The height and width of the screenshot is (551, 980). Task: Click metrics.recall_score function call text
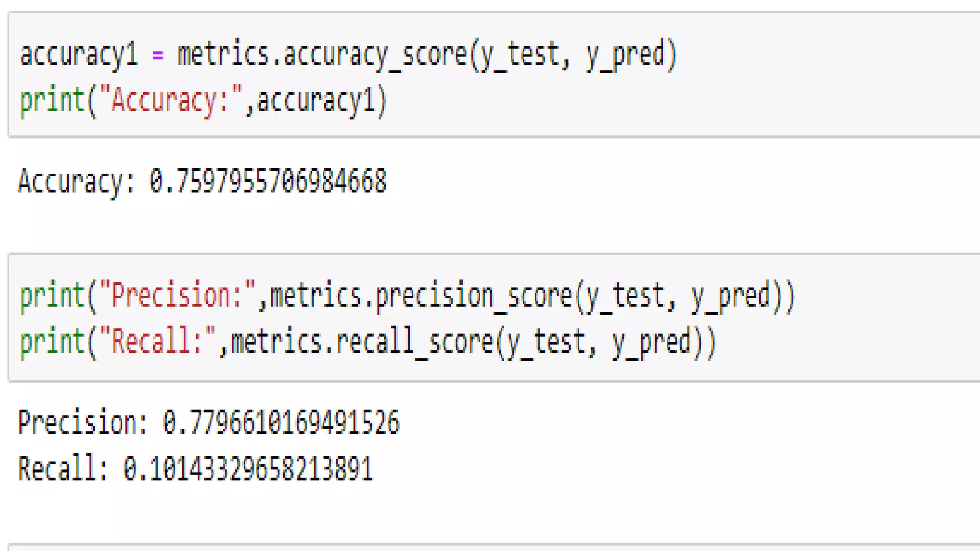pos(362,342)
